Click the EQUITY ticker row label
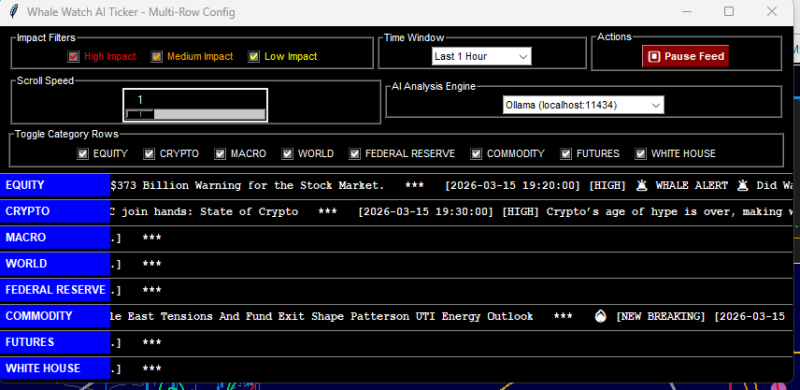The height and width of the screenshot is (390, 800). [x=55, y=185]
